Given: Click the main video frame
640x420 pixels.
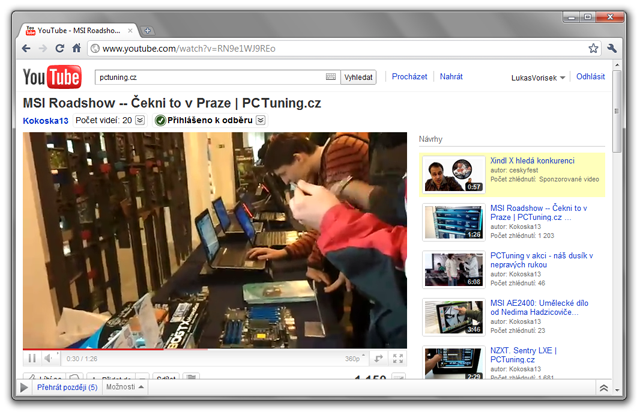Looking at the screenshot, I should click(215, 240).
